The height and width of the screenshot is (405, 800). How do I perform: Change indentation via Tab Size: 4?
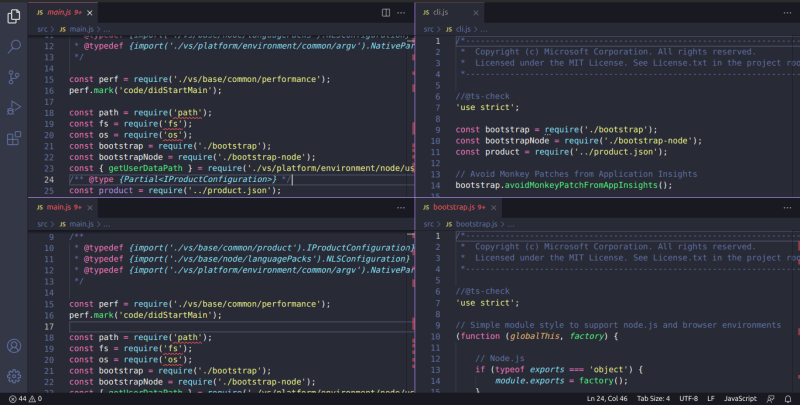(x=653, y=399)
